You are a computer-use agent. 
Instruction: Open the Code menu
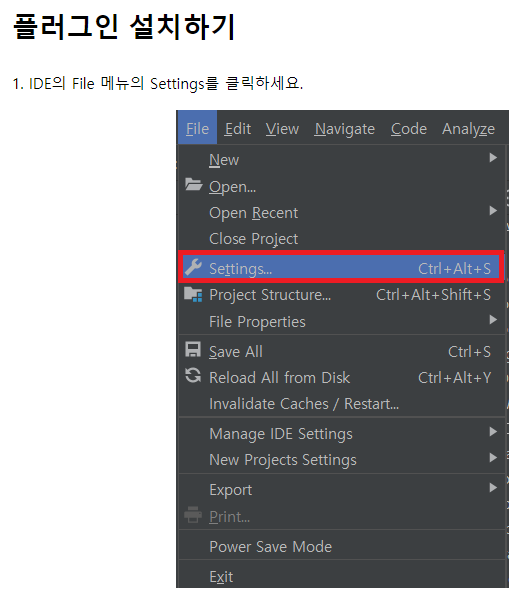click(x=409, y=128)
